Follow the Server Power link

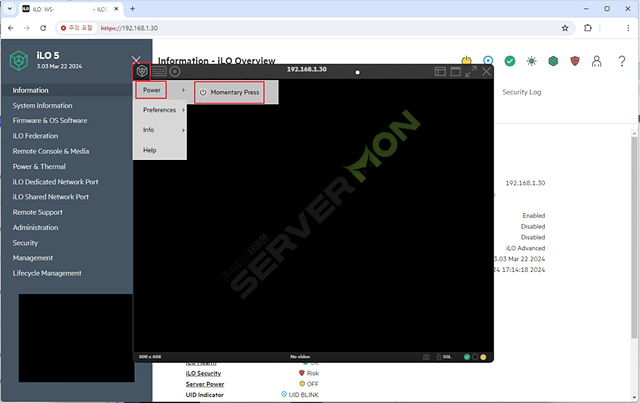pos(204,384)
